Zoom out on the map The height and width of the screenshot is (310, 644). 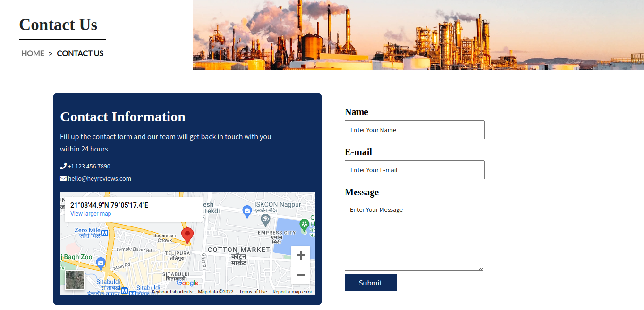tap(301, 275)
